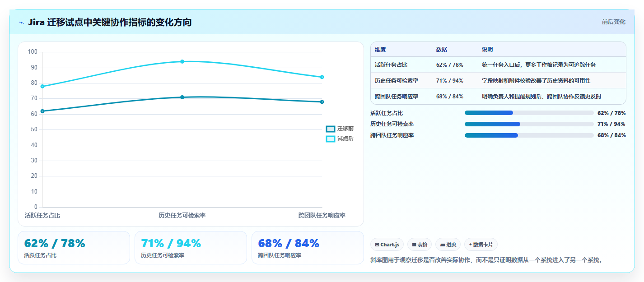Select the 试点后 data point for 跨团队任务响应率
Image resolution: width=644 pixels, height=282 pixels.
(322, 77)
